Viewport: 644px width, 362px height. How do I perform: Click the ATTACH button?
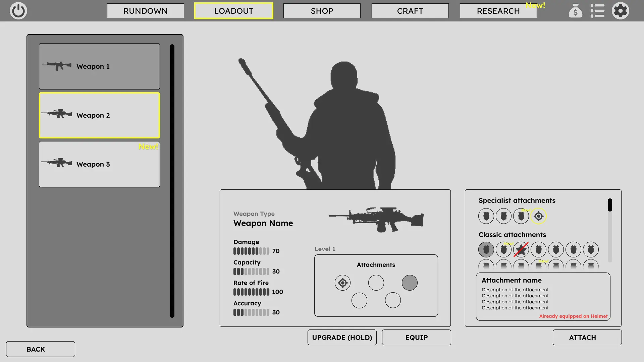[587, 338]
